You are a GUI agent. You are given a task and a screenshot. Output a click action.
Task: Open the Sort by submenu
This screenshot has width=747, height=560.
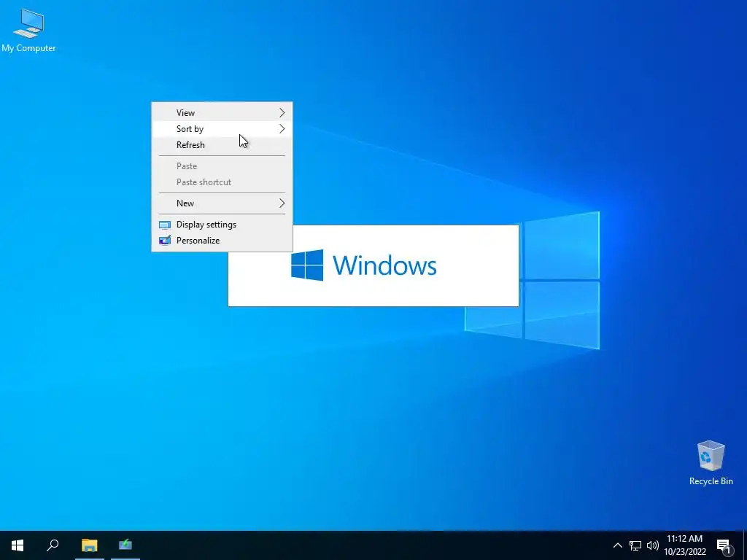222,129
